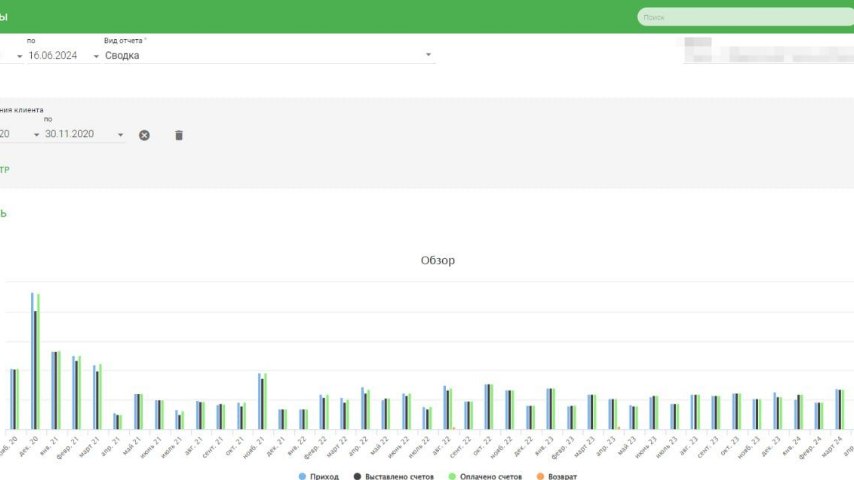Click the янв. 21 bar group
This screenshot has height=480, width=854.
[56, 390]
